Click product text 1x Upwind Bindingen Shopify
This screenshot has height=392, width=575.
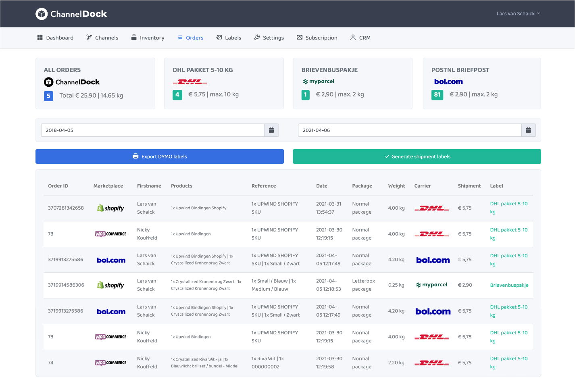tap(198, 208)
